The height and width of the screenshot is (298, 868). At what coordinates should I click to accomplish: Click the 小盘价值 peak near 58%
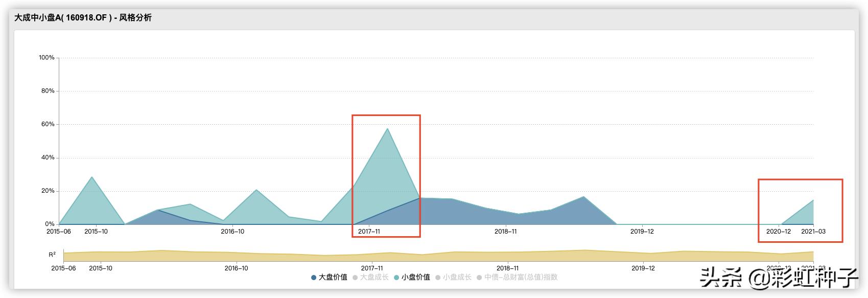(387, 129)
